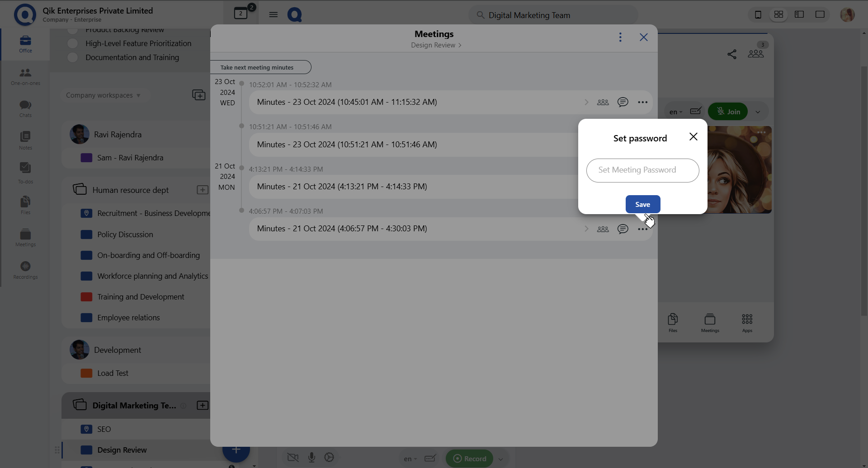This screenshot has height=468, width=868.
Task: Expand the Company workspaces dropdown
Action: (104, 95)
